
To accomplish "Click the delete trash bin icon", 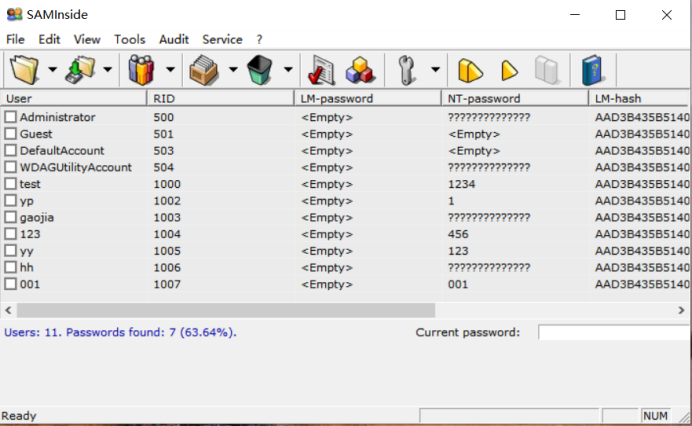I will [260, 70].
